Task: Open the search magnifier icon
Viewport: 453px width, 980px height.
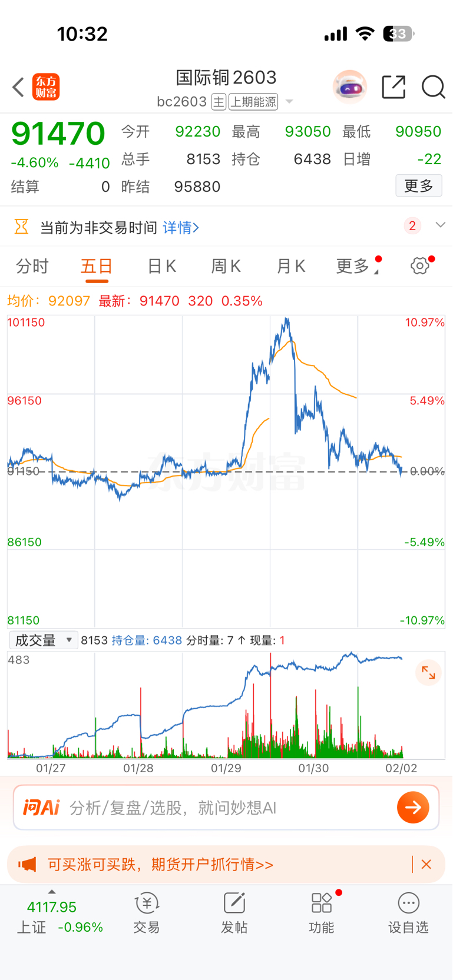Action: (x=434, y=87)
